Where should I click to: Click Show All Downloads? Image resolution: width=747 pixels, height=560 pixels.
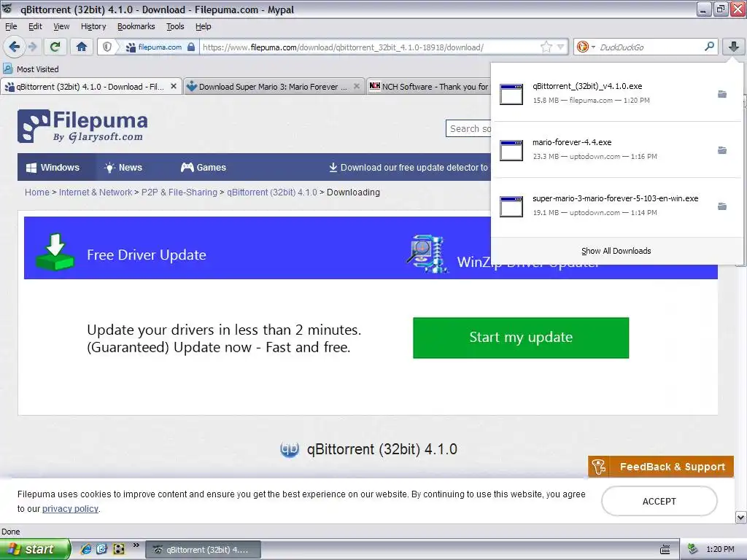tap(616, 251)
